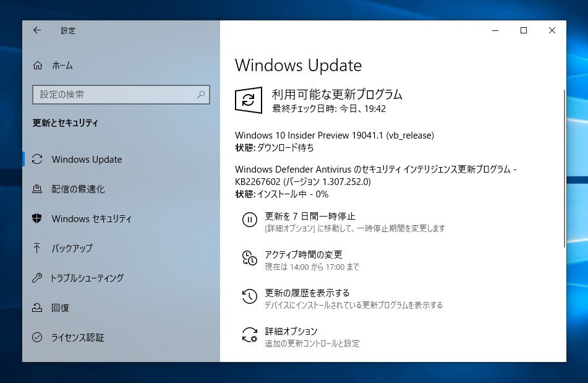Image resolution: width=588 pixels, height=383 pixels.
Task: Click the 回復 recovery icon
Action: pyautogui.click(x=37, y=308)
